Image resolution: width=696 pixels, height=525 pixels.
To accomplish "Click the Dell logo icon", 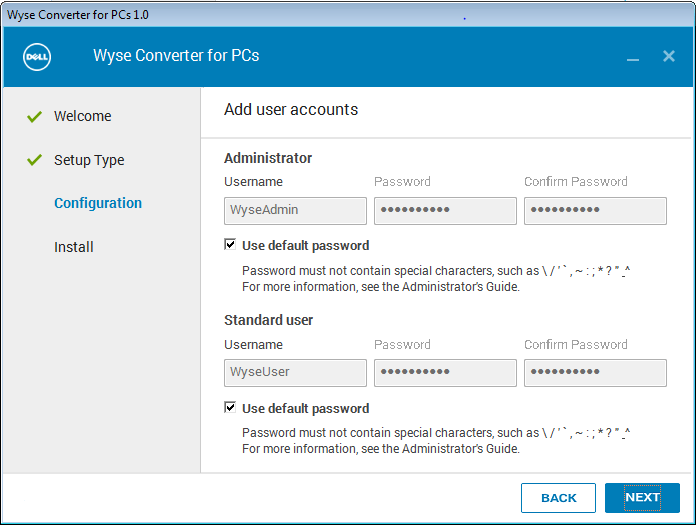I will click(37, 56).
